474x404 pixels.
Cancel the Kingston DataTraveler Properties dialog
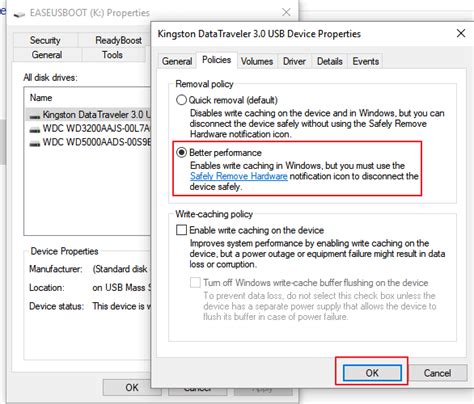tap(437, 373)
